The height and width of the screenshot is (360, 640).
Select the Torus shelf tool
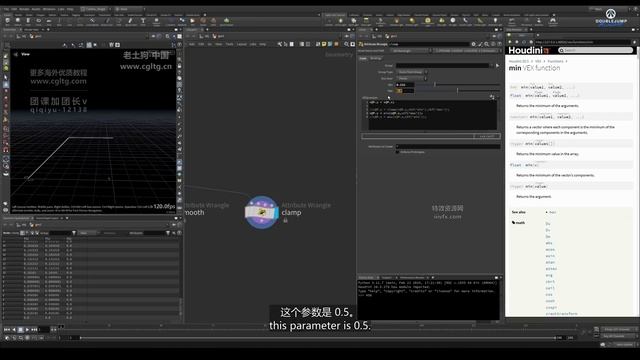[x=38, y=21]
